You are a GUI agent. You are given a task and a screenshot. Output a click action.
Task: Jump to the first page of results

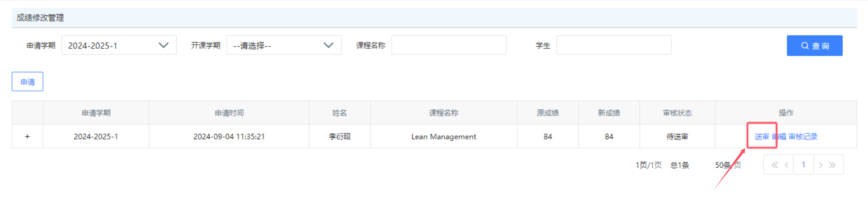774,165
